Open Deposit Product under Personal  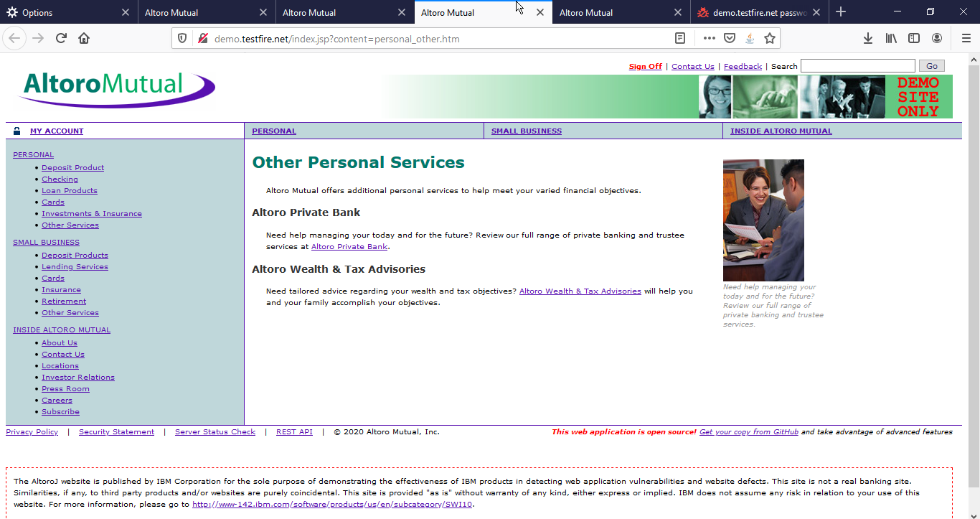click(x=72, y=167)
